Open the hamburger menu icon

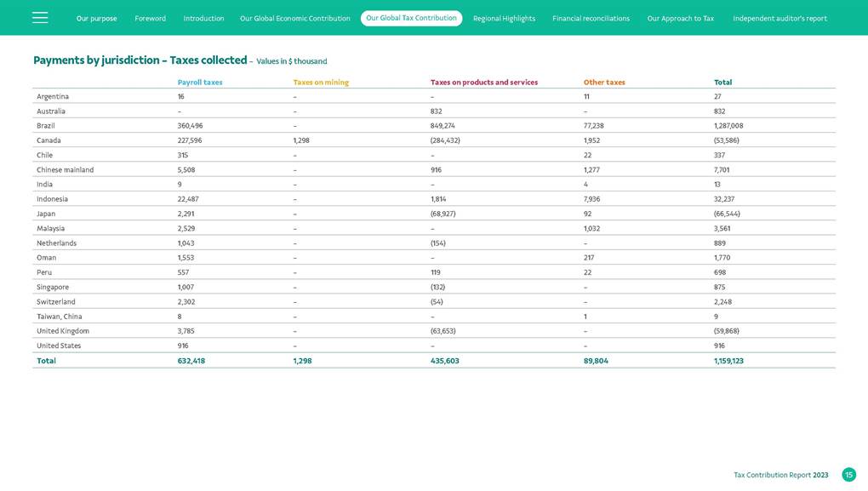point(40,18)
